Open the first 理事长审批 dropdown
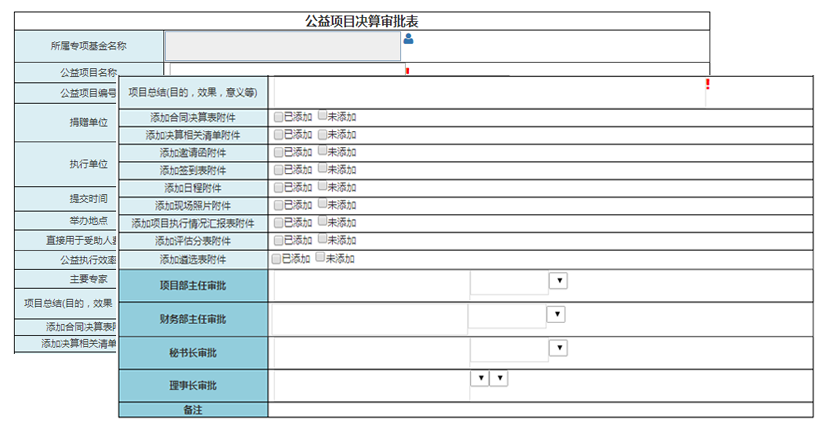The image size is (827, 421). pyautogui.click(x=479, y=378)
